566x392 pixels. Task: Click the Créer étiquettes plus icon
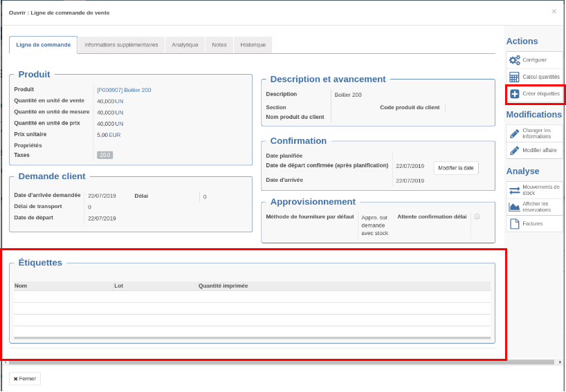pos(515,94)
